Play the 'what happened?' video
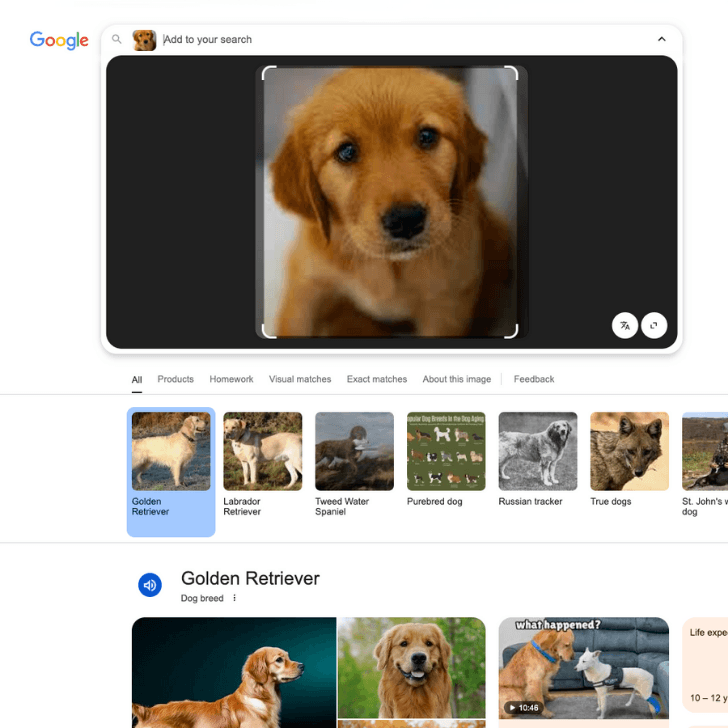 click(584, 668)
